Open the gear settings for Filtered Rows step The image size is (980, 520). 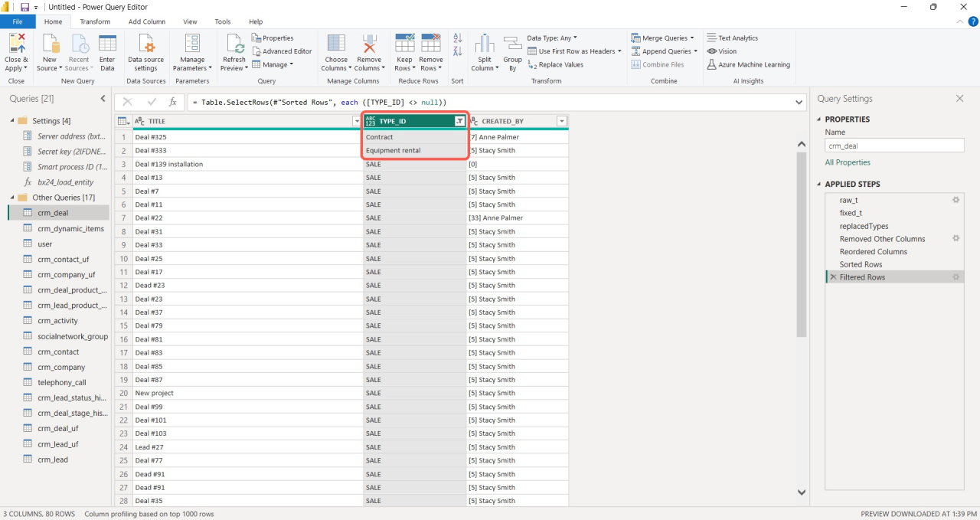point(955,277)
